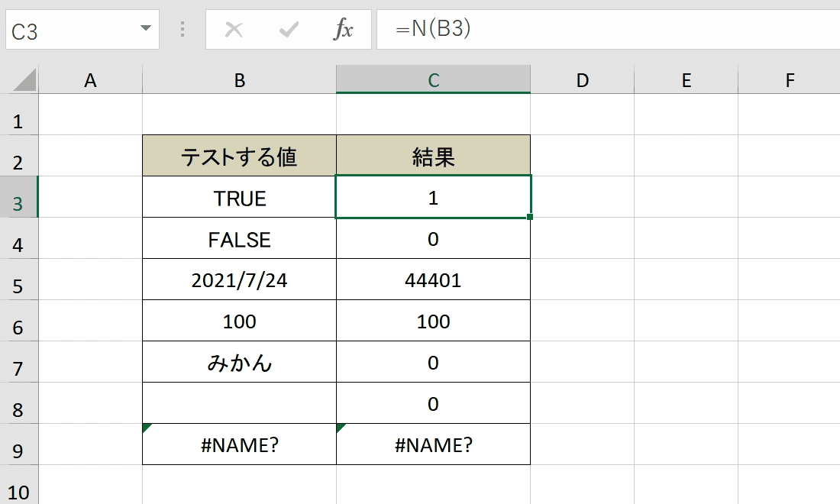
Task: Click the Enter checkmark icon in formula bar
Action: coord(289,30)
